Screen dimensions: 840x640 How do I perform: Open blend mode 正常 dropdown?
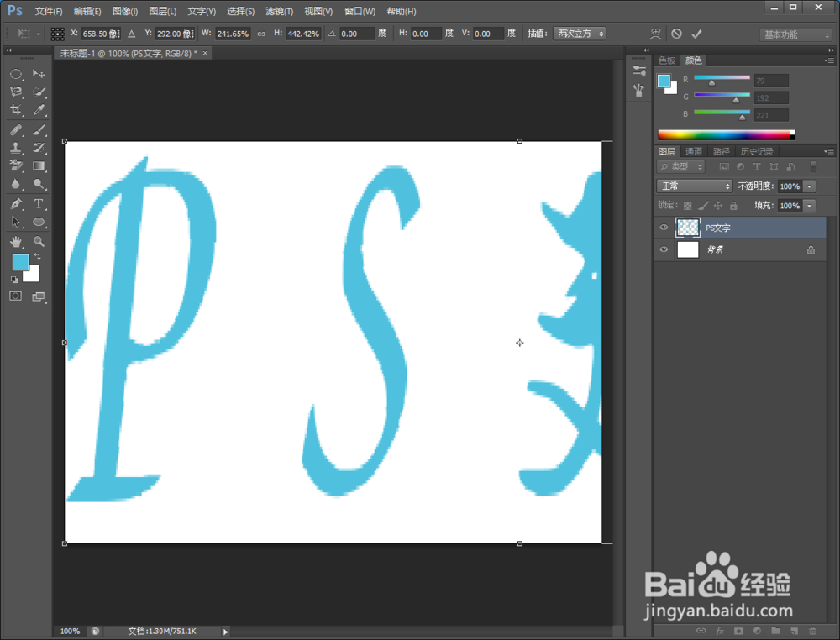(695, 186)
